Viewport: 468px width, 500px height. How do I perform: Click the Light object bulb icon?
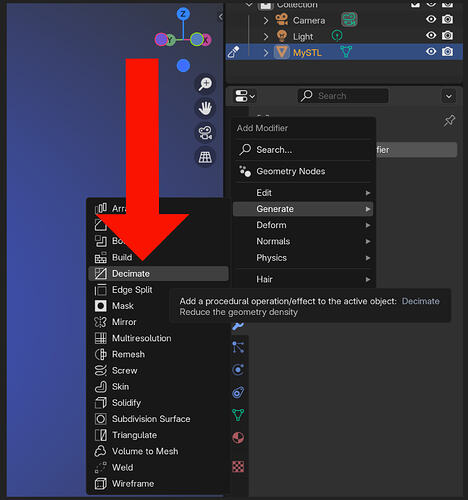(282, 36)
